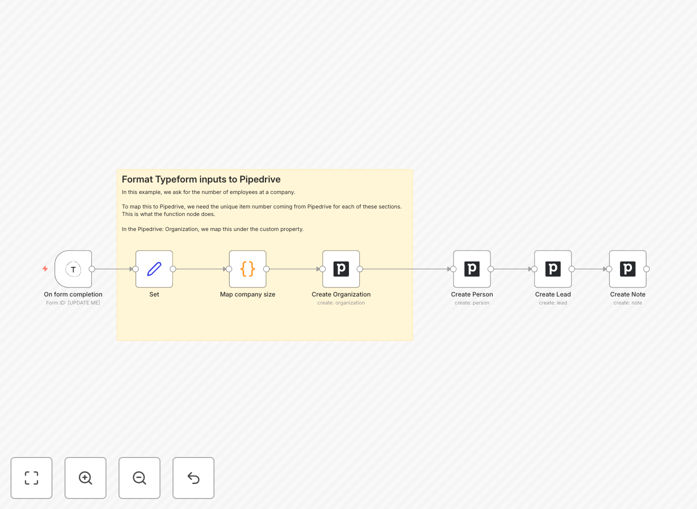Zoom out of the canvas

pos(139,478)
